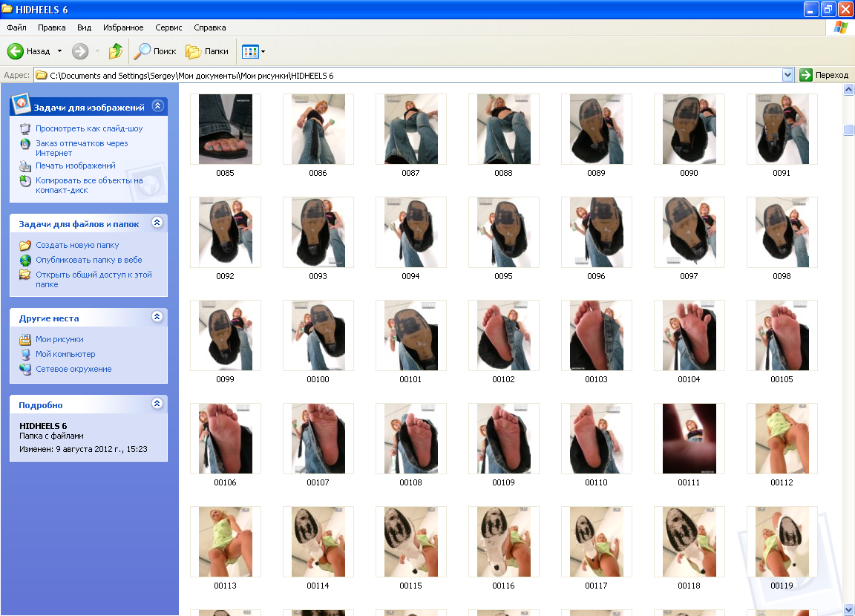The width and height of the screenshot is (855, 616).
Task: Click the share folder icon
Action: (x=25, y=275)
